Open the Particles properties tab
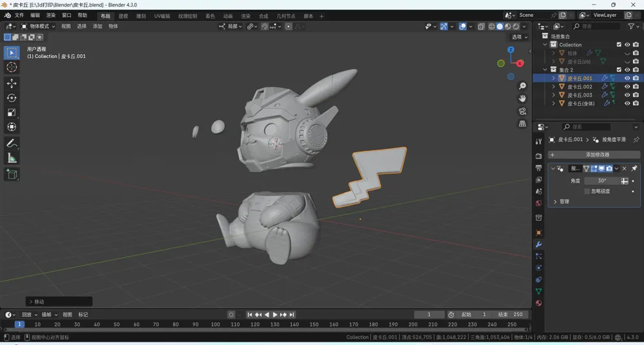Viewport: 644px width, 345px height. 538,256
